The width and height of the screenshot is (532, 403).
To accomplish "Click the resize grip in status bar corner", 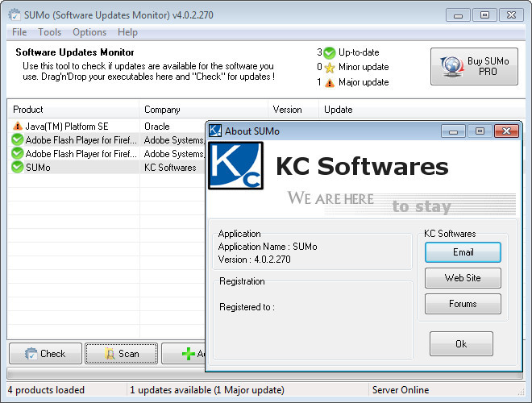I will (x=522, y=393).
